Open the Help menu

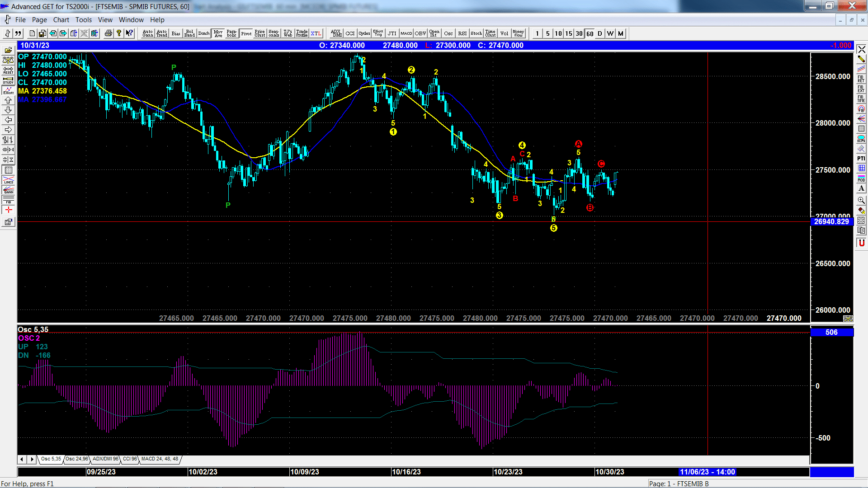coord(157,20)
